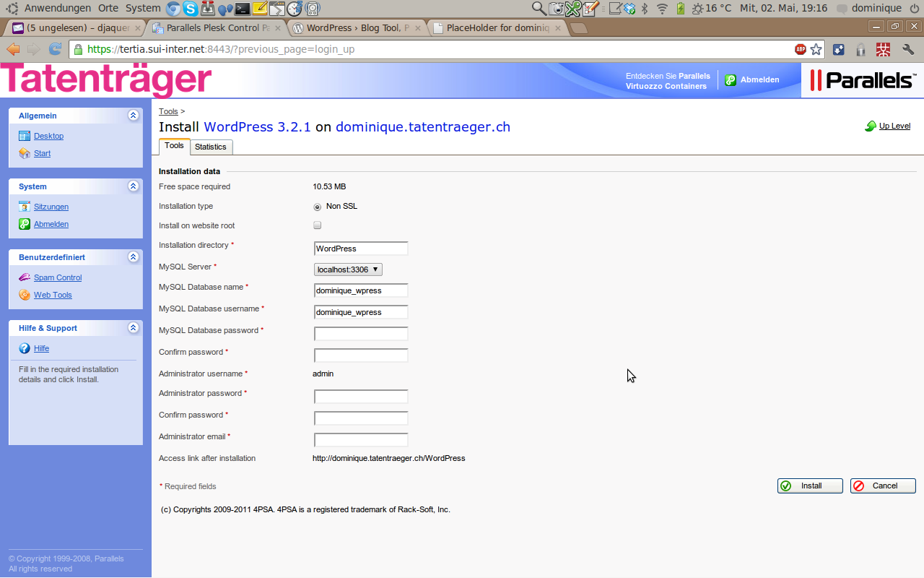Collapse the Hilfe & Support section
Viewport: 924px width, 578px height.
133,328
